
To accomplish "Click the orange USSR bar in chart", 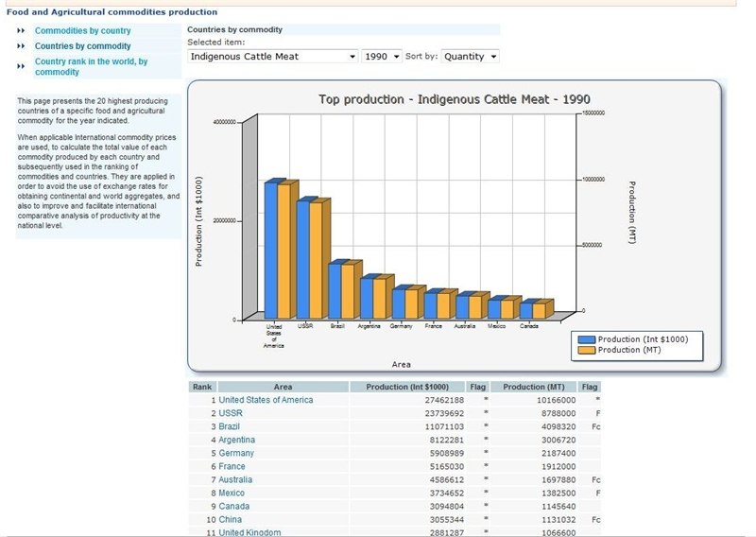I will (316, 261).
